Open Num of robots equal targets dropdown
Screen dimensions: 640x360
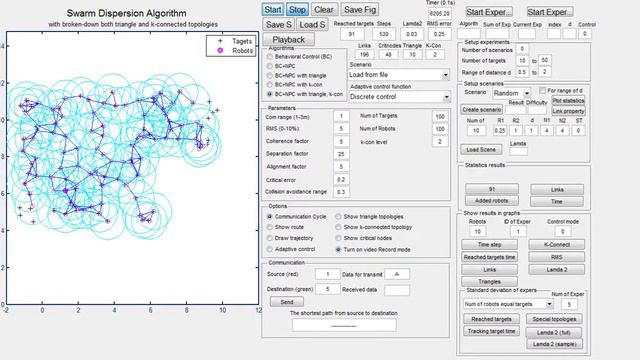pyautogui.click(x=508, y=304)
